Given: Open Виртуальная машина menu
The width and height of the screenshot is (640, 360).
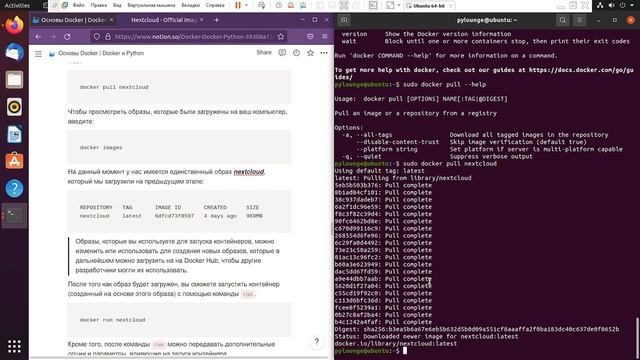Looking at the screenshot, I should (x=151, y=5).
